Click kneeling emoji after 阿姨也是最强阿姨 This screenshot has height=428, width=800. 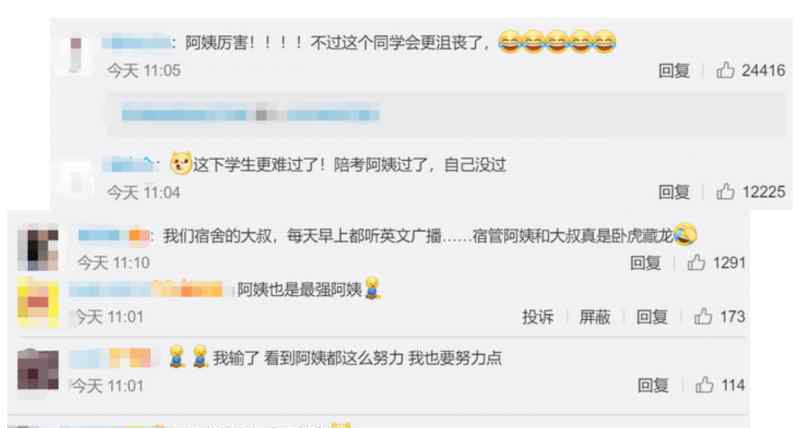(x=373, y=288)
